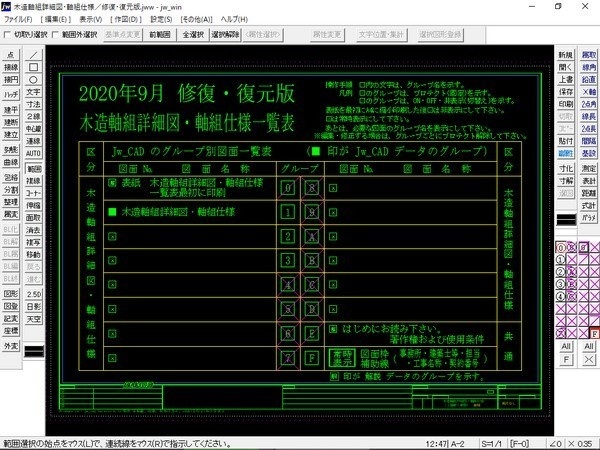Open the 2.5D view tool
The image size is (600, 450).
pyautogui.click(x=33, y=294)
